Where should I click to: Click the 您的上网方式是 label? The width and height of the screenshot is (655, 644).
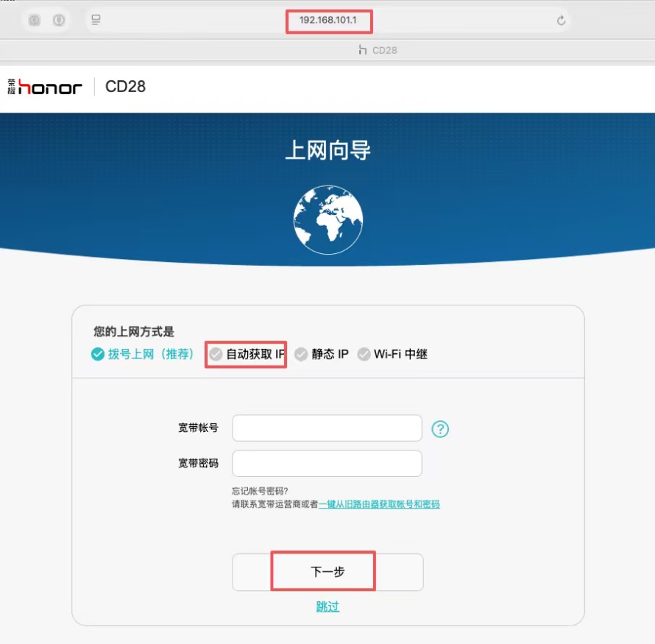(134, 332)
